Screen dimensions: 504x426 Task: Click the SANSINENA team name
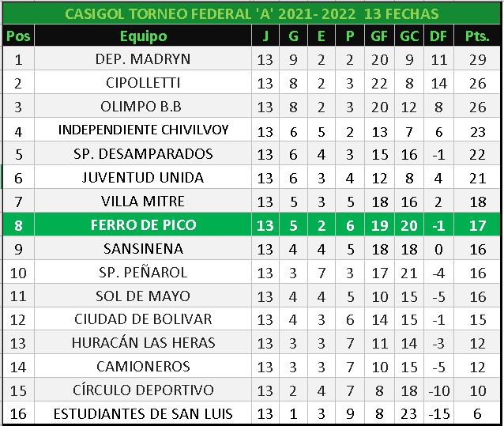coord(143,249)
